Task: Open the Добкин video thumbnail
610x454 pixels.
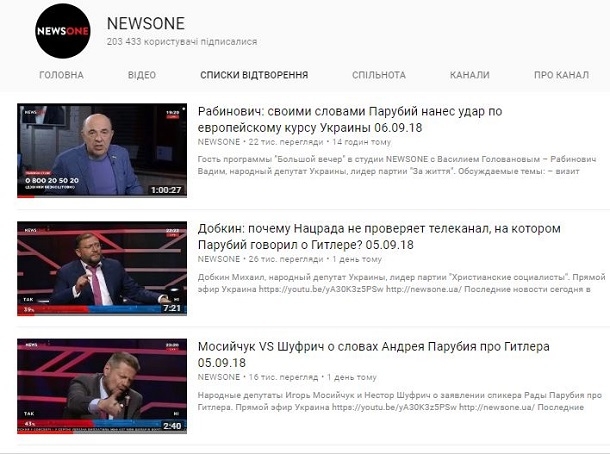Action: coord(102,268)
